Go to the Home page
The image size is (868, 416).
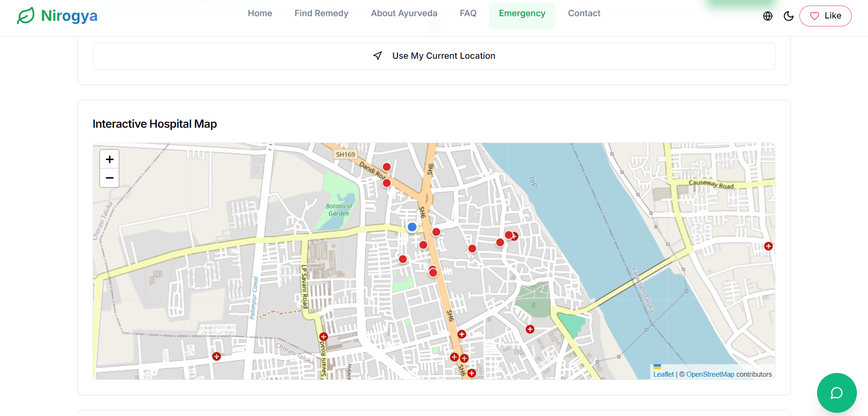point(260,13)
